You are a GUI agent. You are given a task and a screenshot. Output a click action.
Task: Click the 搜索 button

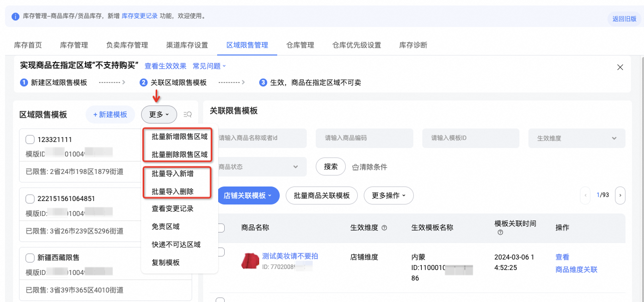(331, 166)
